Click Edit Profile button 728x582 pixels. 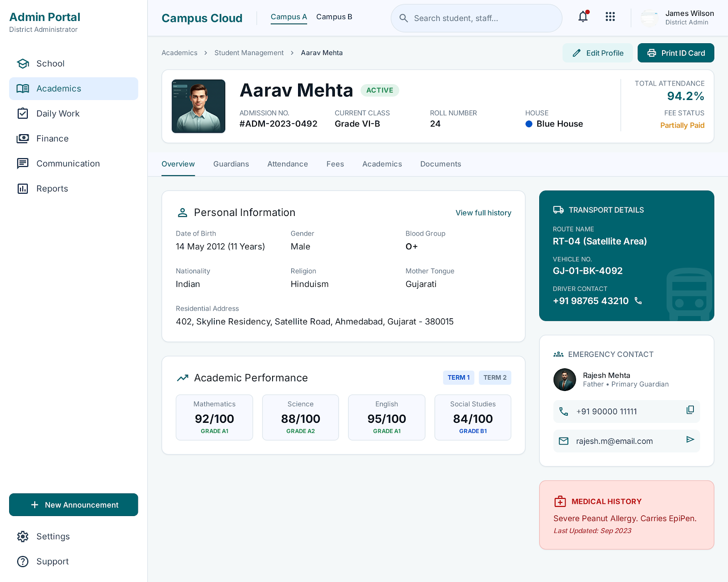click(x=597, y=53)
